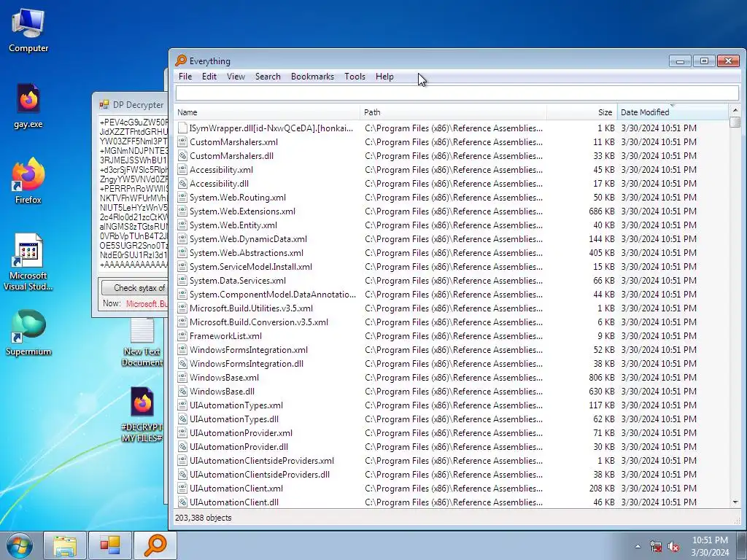Open the Help menu in Everything

pyautogui.click(x=384, y=77)
